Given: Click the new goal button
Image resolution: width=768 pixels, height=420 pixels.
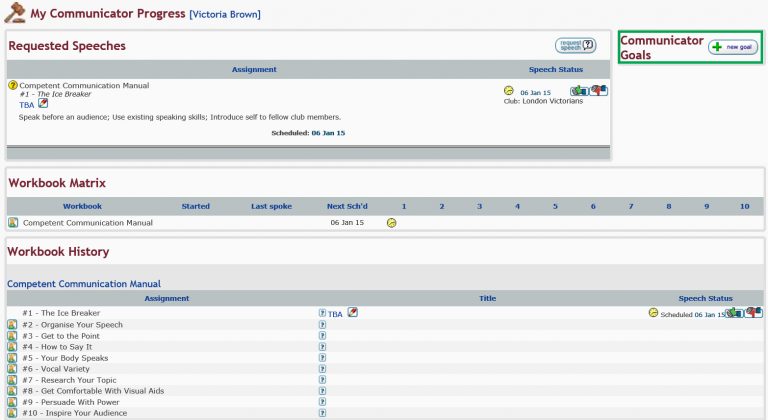Looking at the screenshot, I should pyautogui.click(x=733, y=47).
